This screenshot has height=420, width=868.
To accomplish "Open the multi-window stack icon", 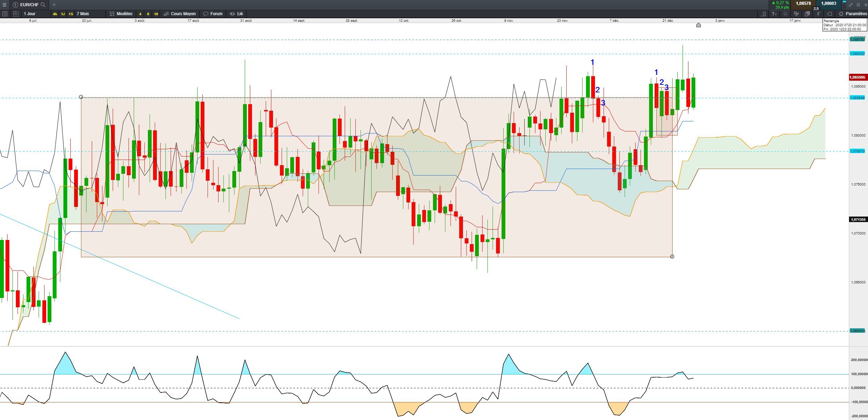I will [807, 14].
